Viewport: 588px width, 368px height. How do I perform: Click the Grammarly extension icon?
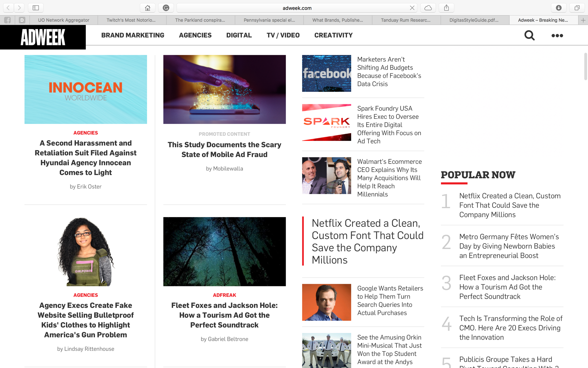[x=166, y=8]
